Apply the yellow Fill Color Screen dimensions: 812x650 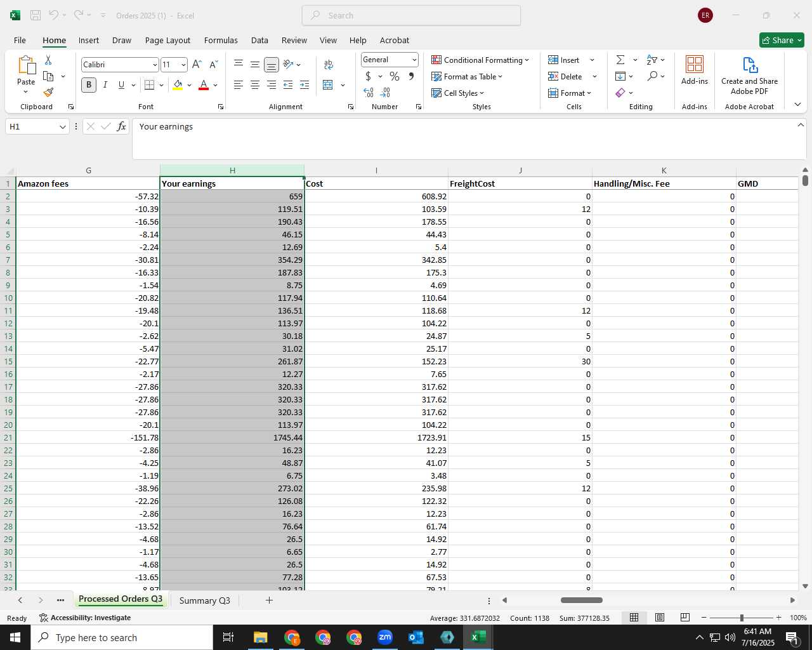pyautogui.click(x=178, y=84)
